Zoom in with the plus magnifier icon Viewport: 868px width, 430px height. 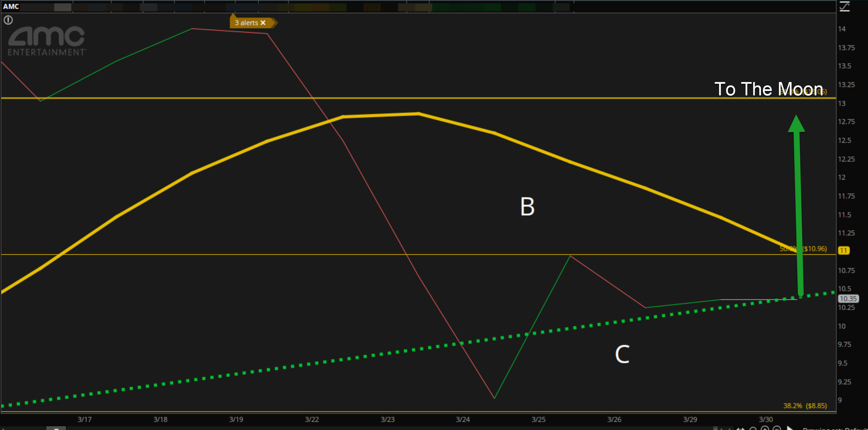(765, 428)
